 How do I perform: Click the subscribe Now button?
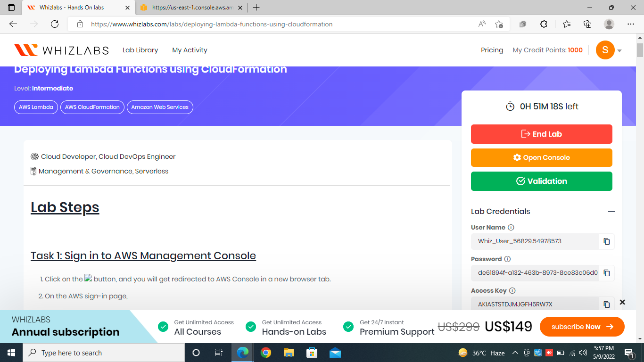point(582,326)
